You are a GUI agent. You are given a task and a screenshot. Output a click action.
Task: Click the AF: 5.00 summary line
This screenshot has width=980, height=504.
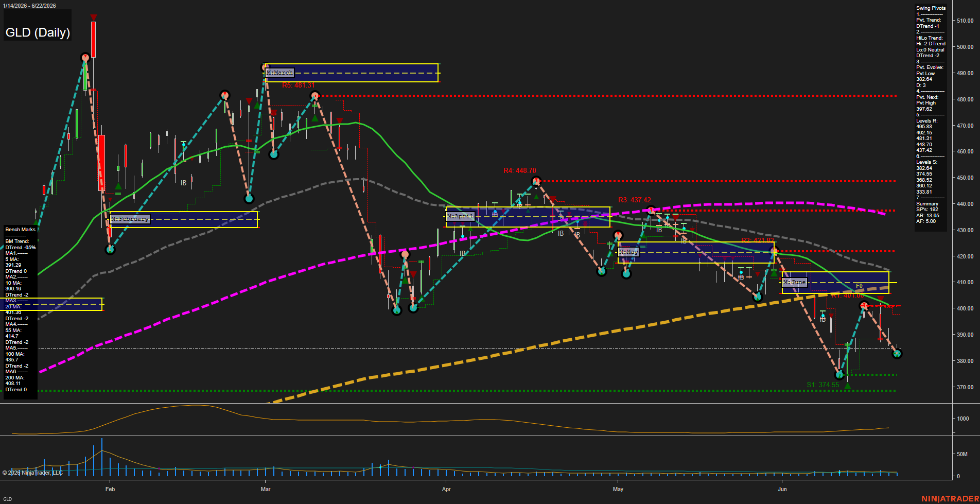pyautogui.click(x=926, y=221)
